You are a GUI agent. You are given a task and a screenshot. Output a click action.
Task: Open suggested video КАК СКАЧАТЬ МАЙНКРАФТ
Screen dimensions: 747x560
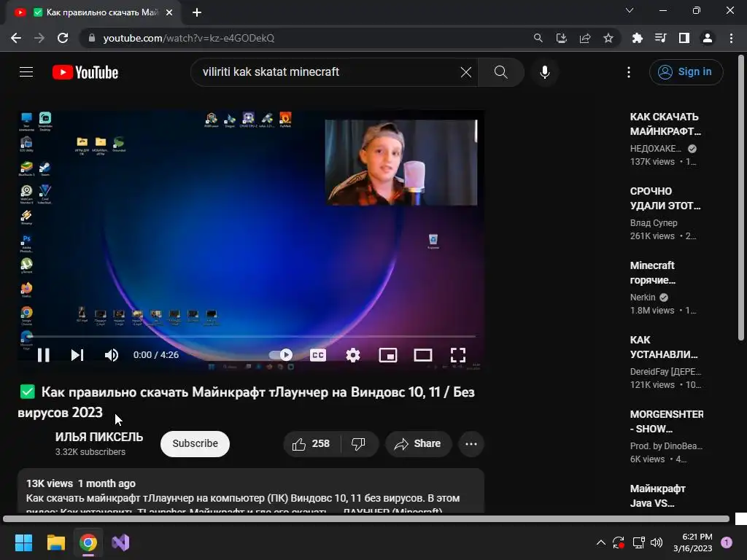click(665, 124)
